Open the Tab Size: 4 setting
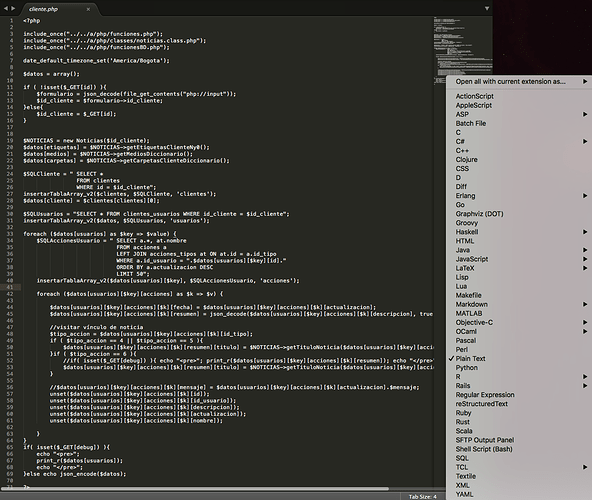 click(x=422, y=497)
